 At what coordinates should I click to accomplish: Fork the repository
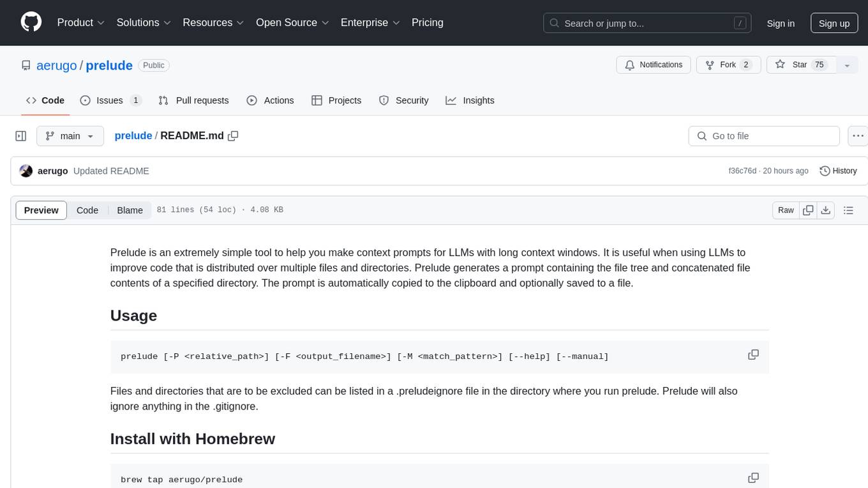point(728,65)
